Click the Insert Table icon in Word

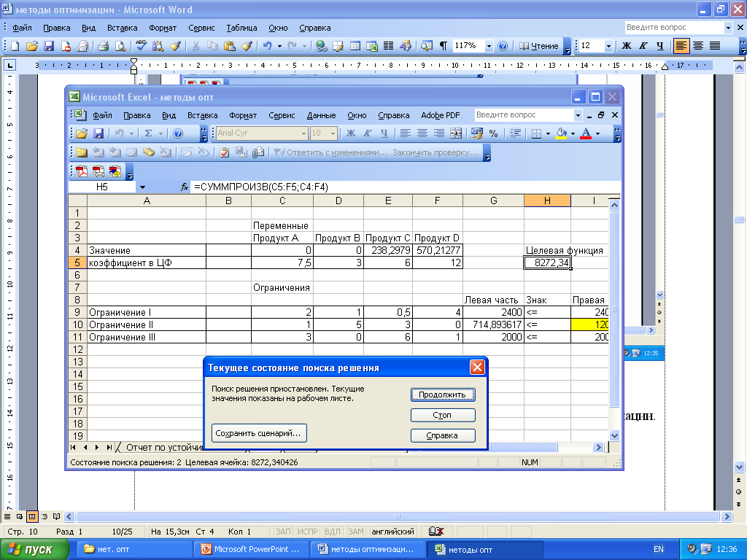[x=355, y=46]
